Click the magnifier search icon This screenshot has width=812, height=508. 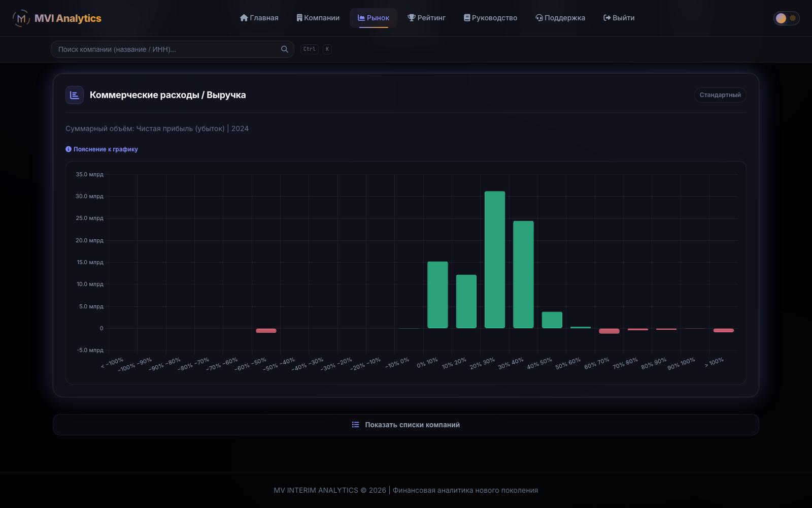pyautogui.click(x=285, y=49)
